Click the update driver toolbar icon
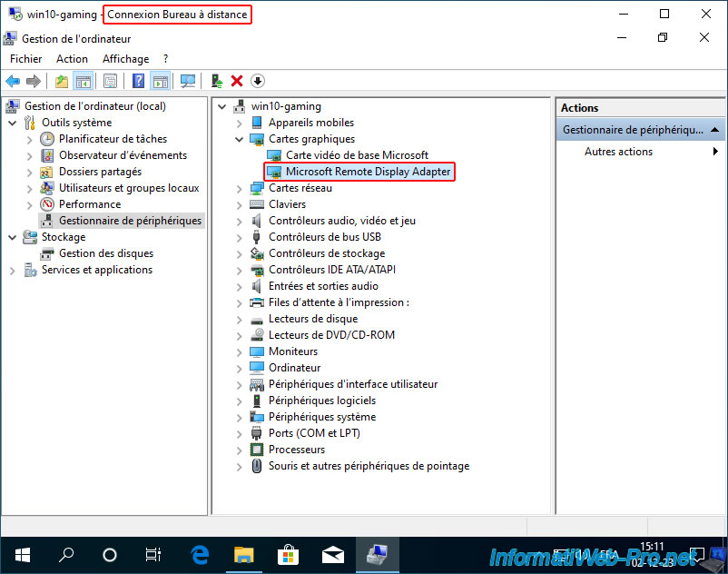Screen dimensions: 728x574 click(217, 81)
